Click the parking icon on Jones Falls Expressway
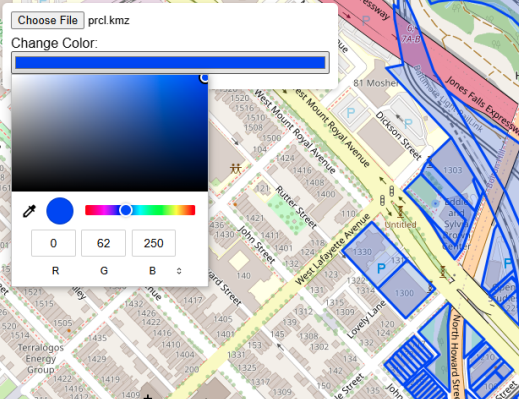519x399 pixels. pos(366,21)
